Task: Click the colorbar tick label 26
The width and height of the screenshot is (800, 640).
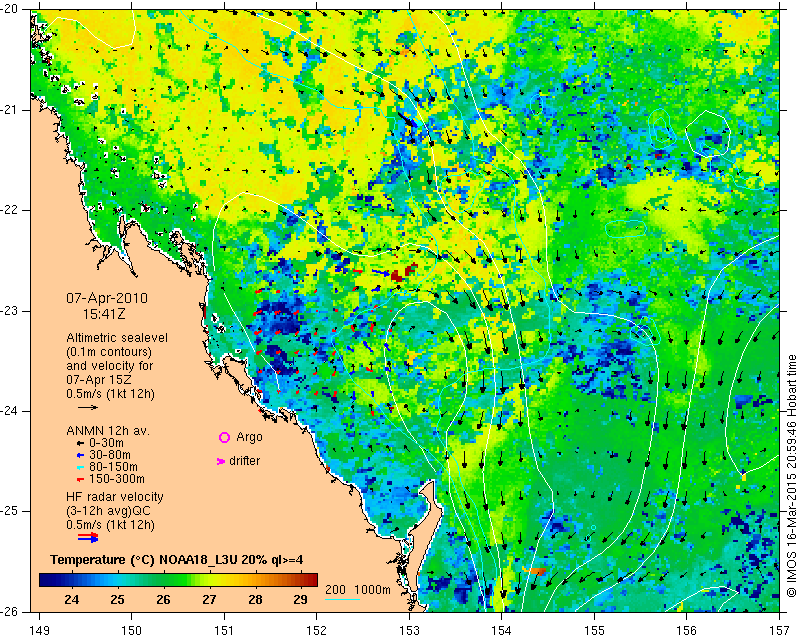Action: pos(163,599)
